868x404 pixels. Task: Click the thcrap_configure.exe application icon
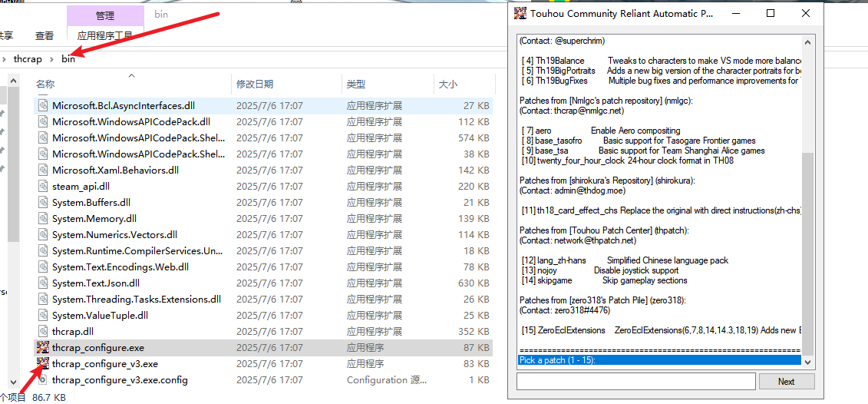(x=43, y=348)
